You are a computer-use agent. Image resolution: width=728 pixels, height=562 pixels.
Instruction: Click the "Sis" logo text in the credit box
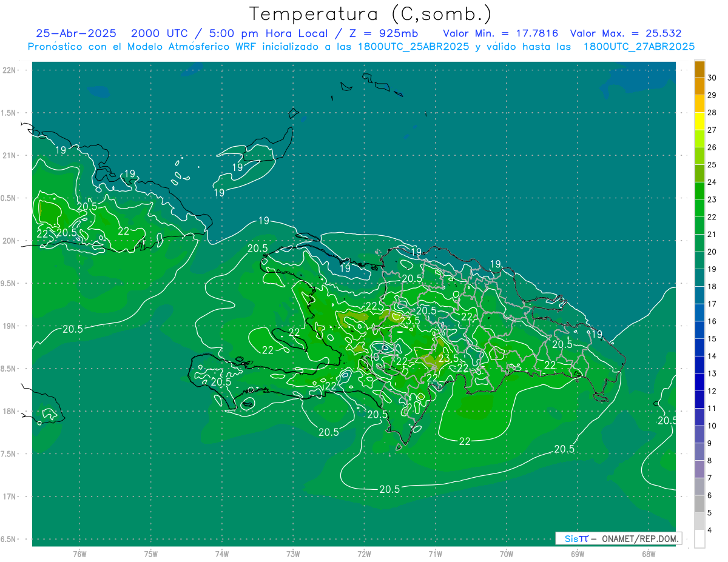tap(571, 538)
